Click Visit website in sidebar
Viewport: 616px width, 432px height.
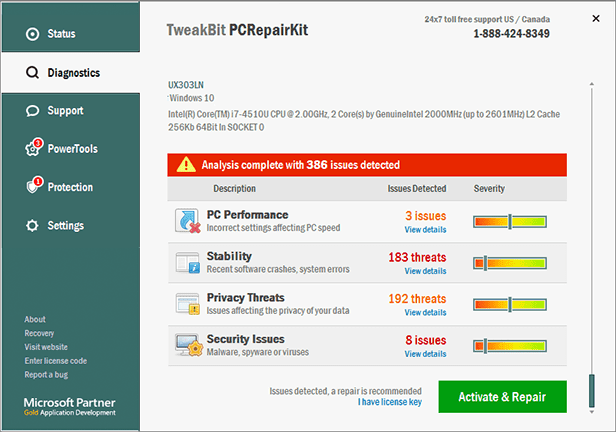(x=46, y=347)
